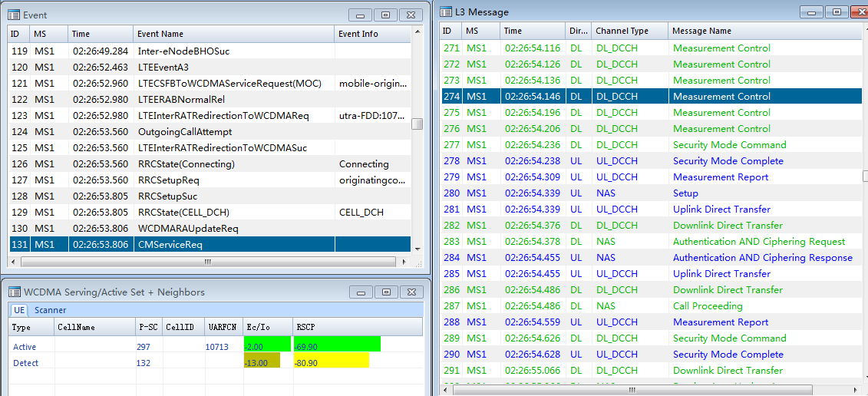Click the Ec/Io column header
The width and height of the screenshot is (868, 396).
coord(267,327)
